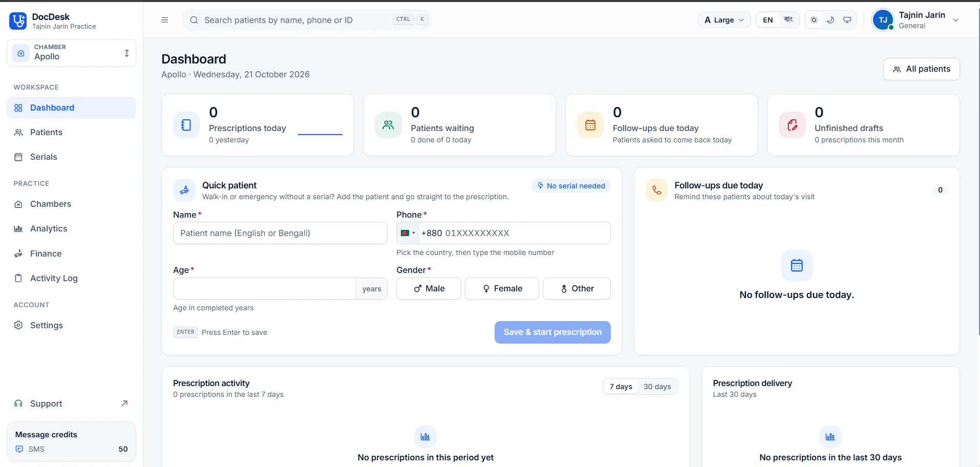Click the TJ profile avatar
The height and width of the screenshot is (467, 980).
click(883, 20)
